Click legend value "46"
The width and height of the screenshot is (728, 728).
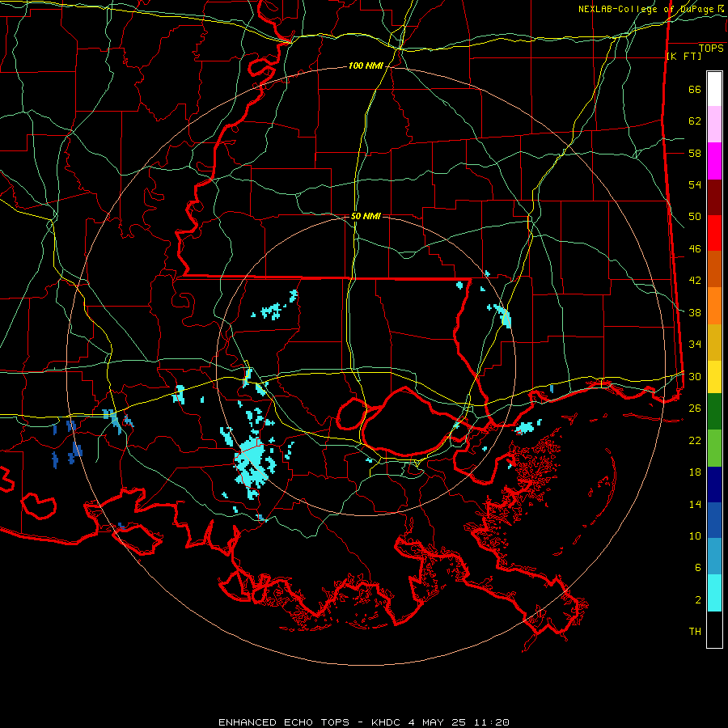(x=695, y=249)
